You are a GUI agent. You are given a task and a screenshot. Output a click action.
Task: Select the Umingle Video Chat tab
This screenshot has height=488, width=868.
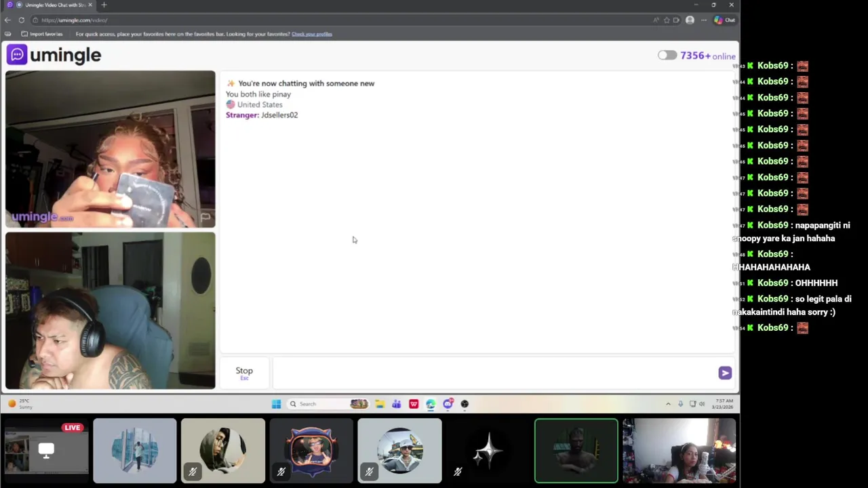pyautogui.click(x=51, y=5)
